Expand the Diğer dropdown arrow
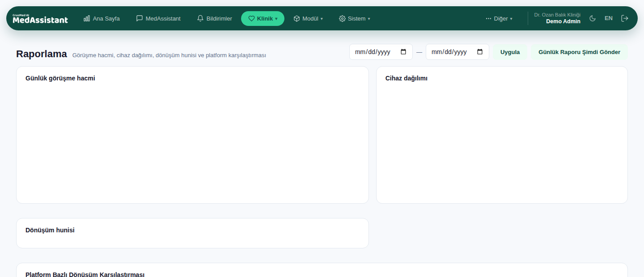 coord(511,19)
